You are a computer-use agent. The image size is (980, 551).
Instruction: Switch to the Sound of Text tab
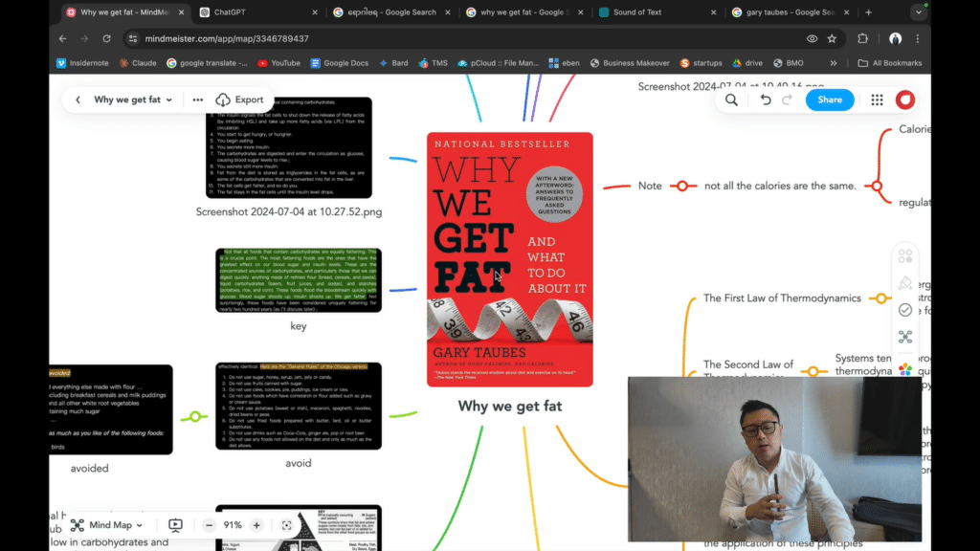point(657,11)
